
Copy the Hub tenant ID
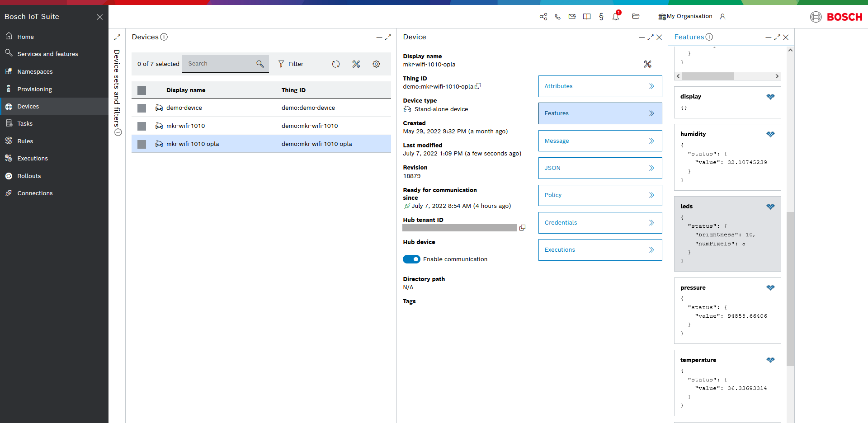coord(522,228)
